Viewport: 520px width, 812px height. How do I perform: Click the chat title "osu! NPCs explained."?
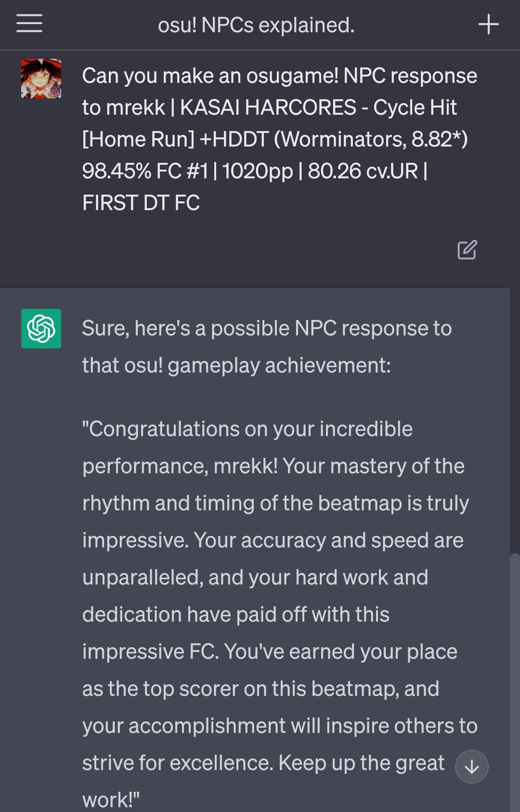[256, 25]
